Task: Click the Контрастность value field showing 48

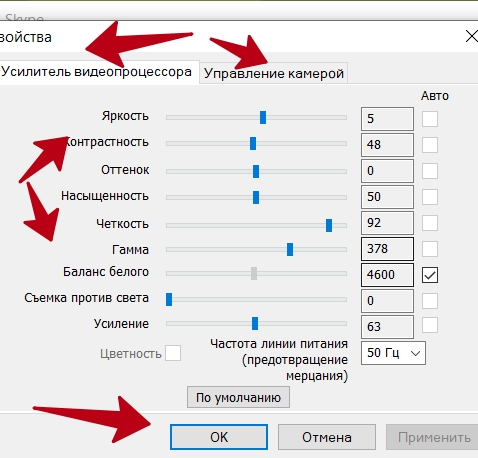Action: click(387, 145)
